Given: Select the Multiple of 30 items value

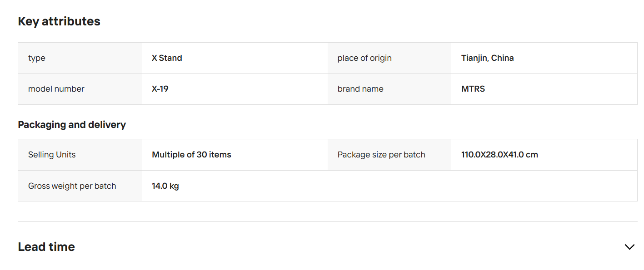Looking at the screenshot, I should point(191,155).
